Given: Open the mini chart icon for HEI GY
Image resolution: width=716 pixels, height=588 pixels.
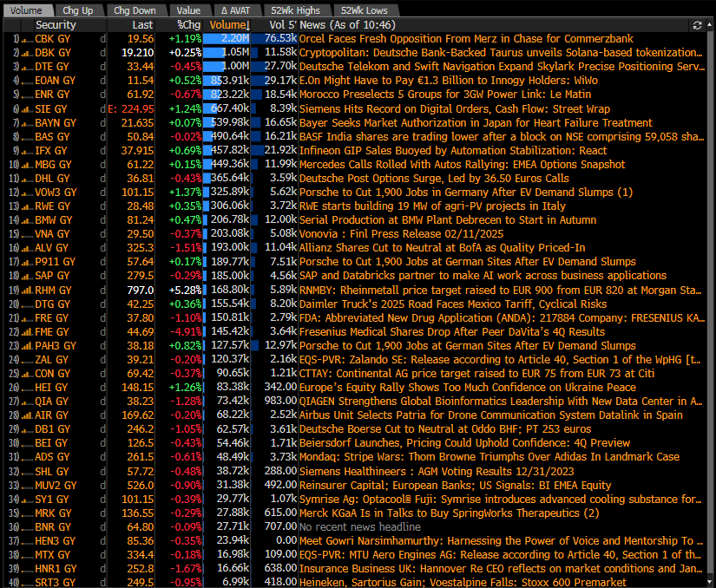Looking at the screenshot, I should click(x=28, y=388).
